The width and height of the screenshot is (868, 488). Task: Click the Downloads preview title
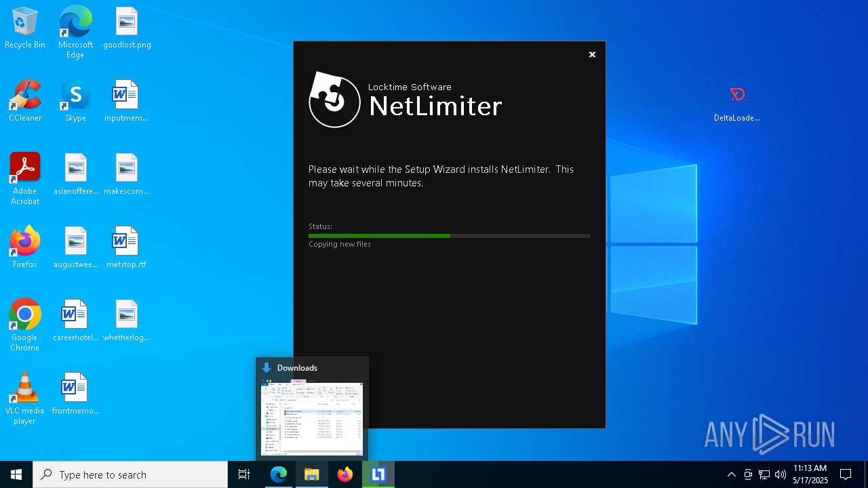297,368
